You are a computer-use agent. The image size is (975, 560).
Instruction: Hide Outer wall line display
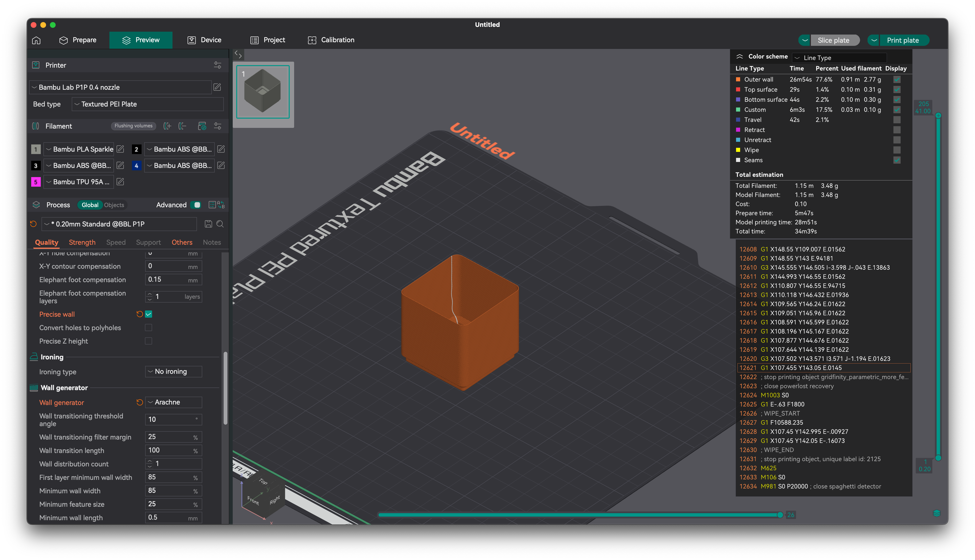pyautogui.click(x=897, y=79)
